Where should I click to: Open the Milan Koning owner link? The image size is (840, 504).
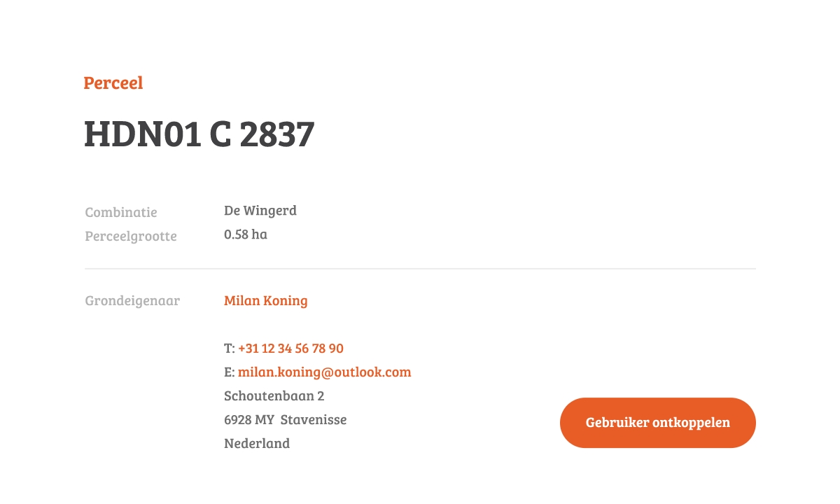click(266, 301)
